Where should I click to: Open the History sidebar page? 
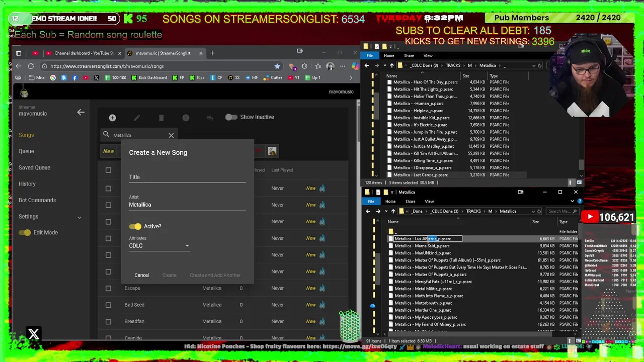[27, 184]
